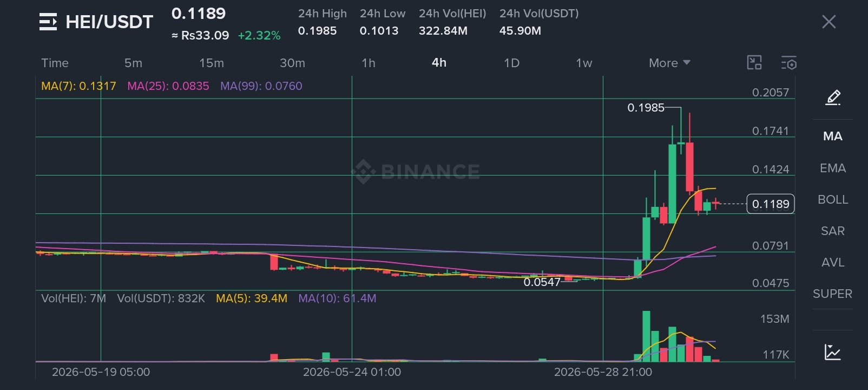Click the MA(7): 0.1317 legend

pos(78,86)
